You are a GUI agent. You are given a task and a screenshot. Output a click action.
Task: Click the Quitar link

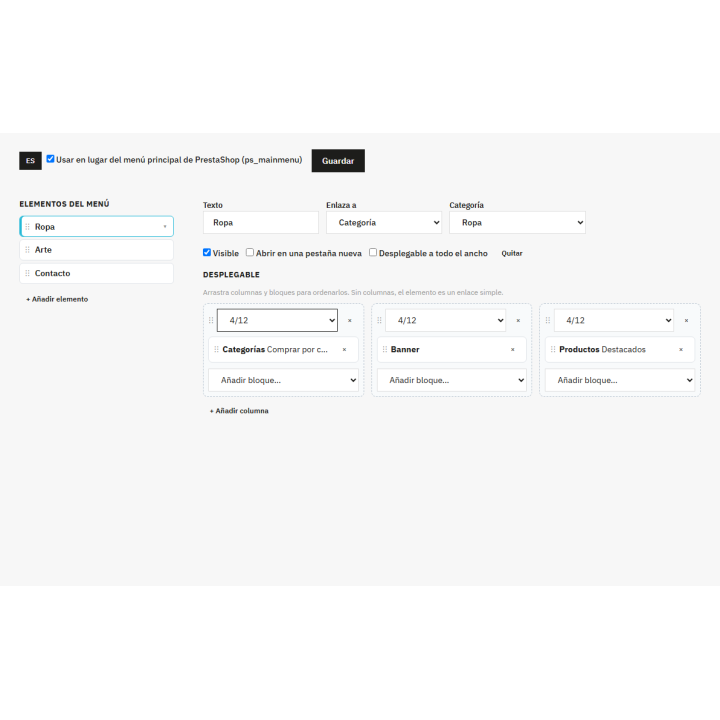(512, 253)
